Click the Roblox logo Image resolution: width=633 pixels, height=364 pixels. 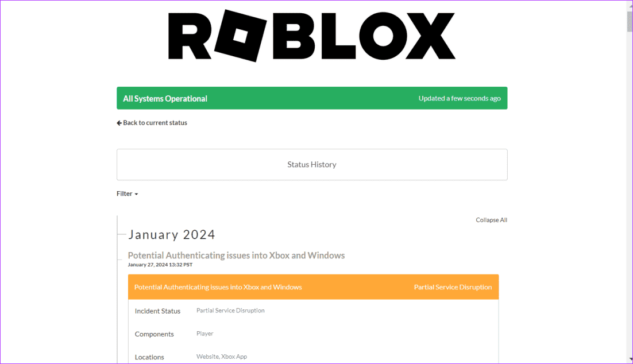click(x=312, y=36)
